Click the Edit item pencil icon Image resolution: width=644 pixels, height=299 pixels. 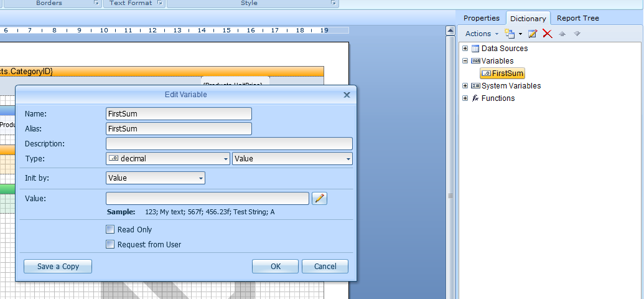[533, 34]
